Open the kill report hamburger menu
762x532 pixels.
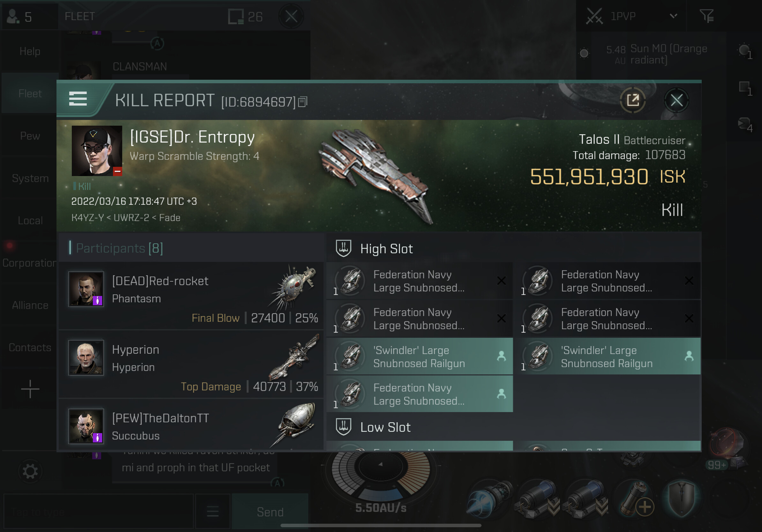coord(78,99)
